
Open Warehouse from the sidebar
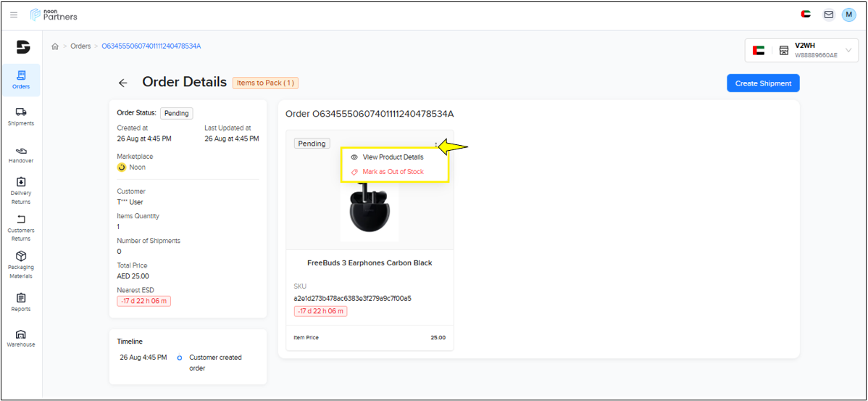[x=21, y=338]
